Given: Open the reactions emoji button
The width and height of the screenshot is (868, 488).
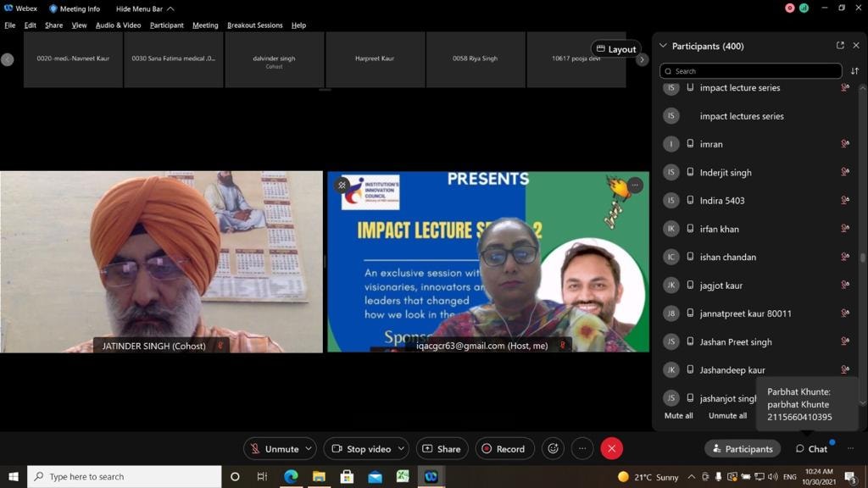Looking at the screenshot, I should (553, 449).
